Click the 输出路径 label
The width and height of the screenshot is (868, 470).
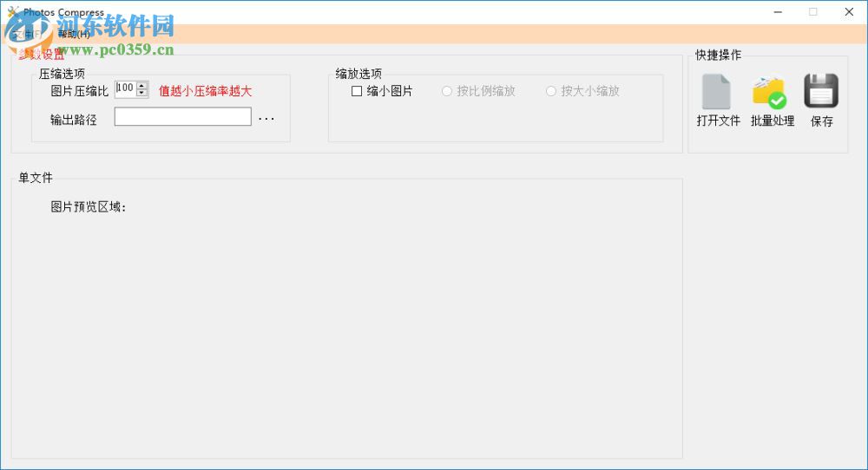coord(74,120)
